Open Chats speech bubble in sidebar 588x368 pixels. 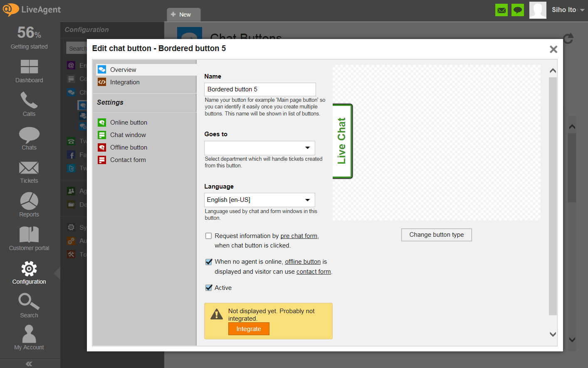coord(29,138)
